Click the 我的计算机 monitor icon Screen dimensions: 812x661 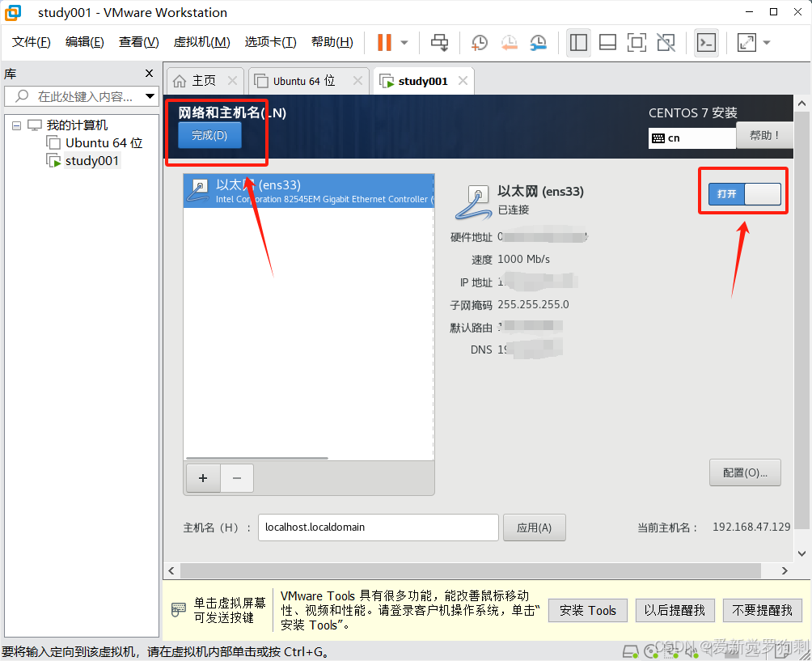click(34, 125)
